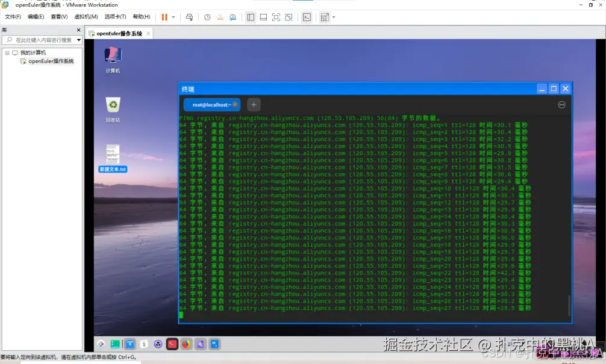Toggle the library sidebar view icon

[x=251, y=17]
